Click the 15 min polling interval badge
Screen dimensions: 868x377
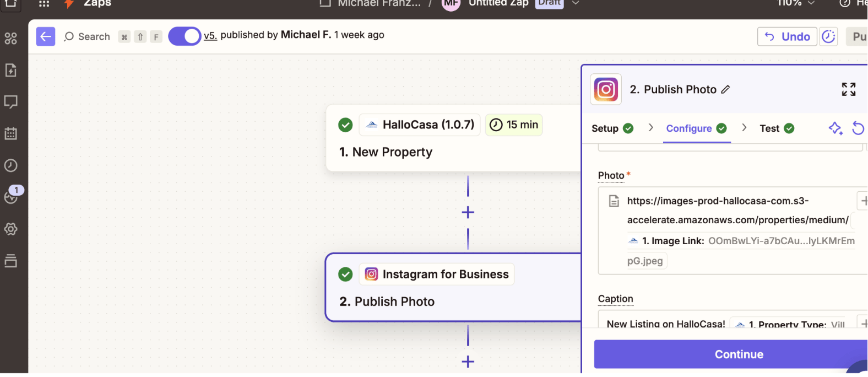point(514,125)
